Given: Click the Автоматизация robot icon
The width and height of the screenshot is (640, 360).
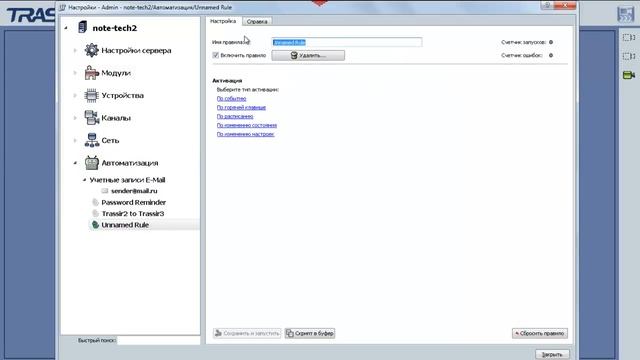Looking at the screenshot, I should tap(91, 162).
